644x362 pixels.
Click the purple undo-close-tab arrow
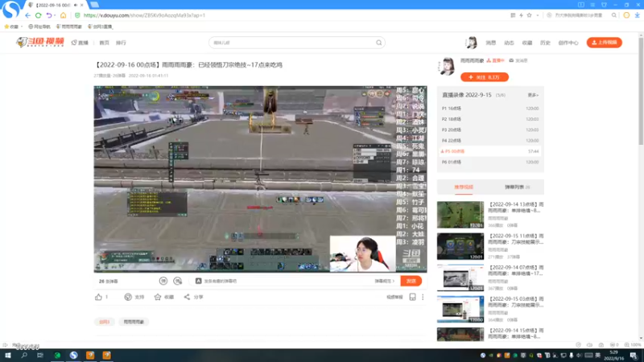pyautogui.click(x=49, y=15)
